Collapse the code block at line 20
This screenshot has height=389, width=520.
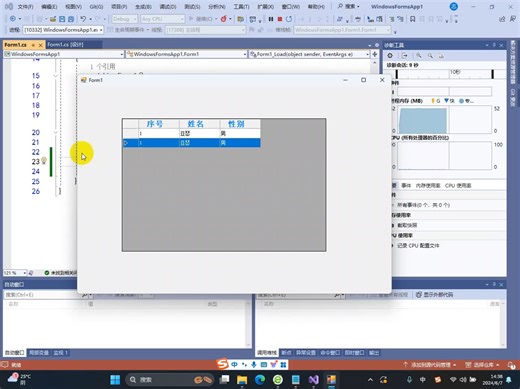click(56, 132)
